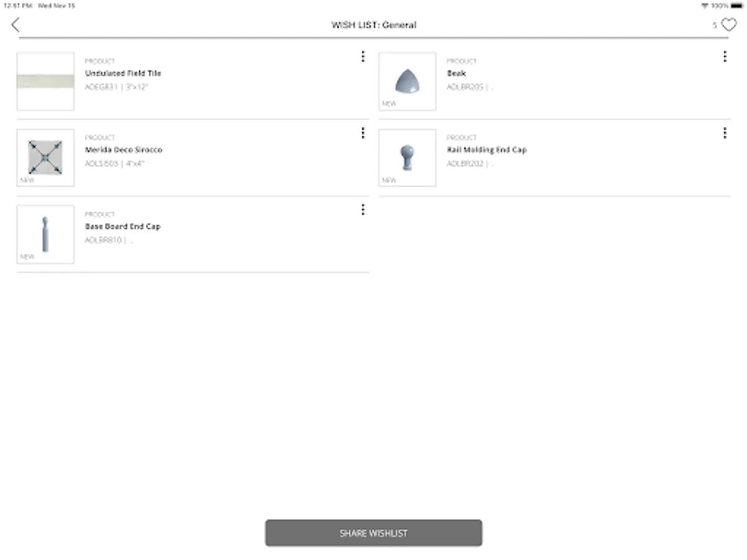Open options menu for Base Board End Cap
Image resolution: width=747 pixels, height=560 pixels.
pos(363,210)
